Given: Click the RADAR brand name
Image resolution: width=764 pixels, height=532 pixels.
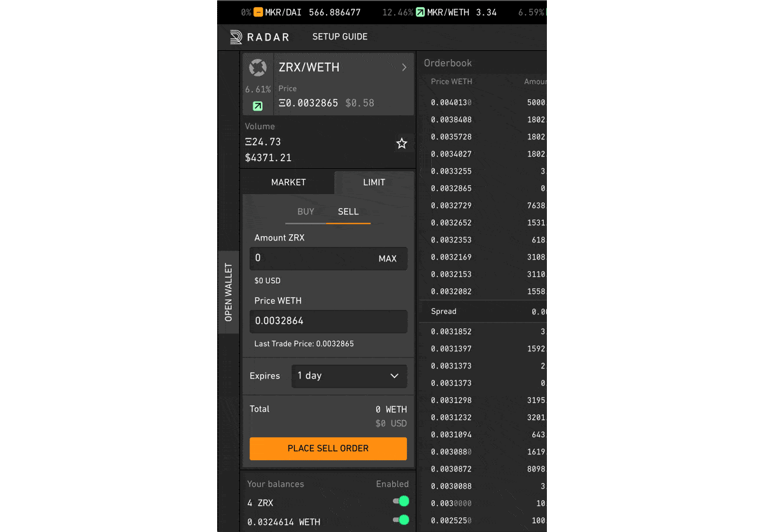Looking at the screenshot, I should coord(268,37).
